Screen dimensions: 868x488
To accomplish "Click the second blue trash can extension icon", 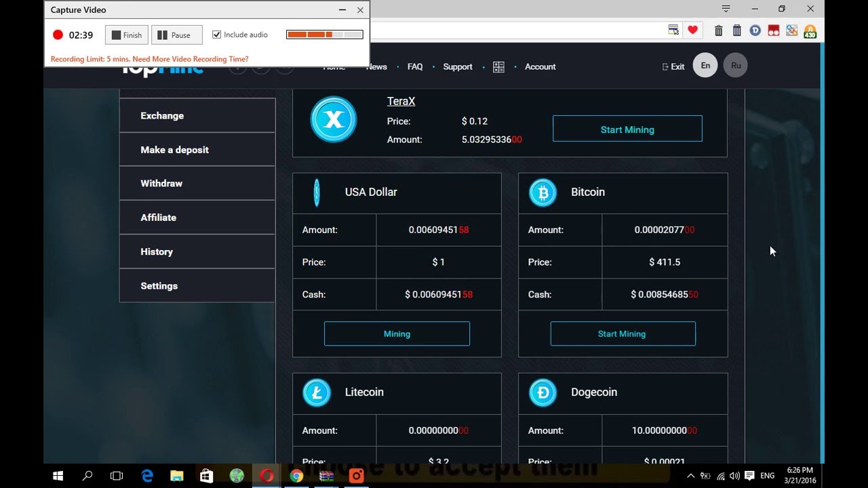I will pyautogui.click(x=737, y=30).
